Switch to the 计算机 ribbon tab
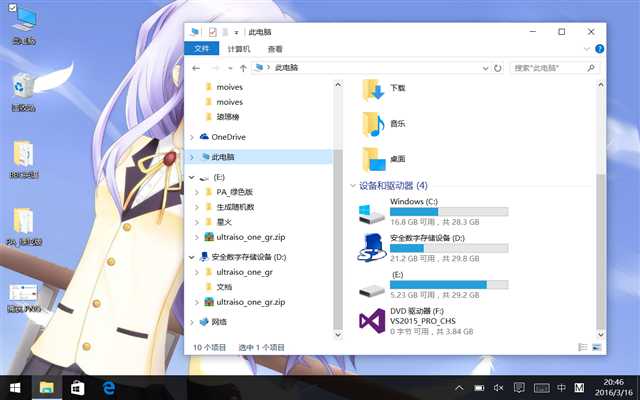This screenshot has height=400, width=640. point(239,49)
